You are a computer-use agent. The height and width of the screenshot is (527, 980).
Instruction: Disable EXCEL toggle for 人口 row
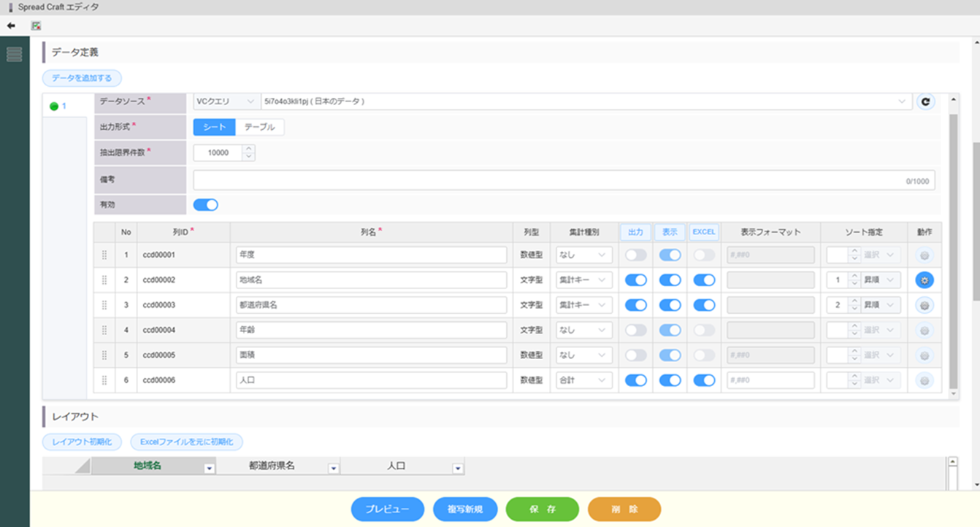[704, 380]
